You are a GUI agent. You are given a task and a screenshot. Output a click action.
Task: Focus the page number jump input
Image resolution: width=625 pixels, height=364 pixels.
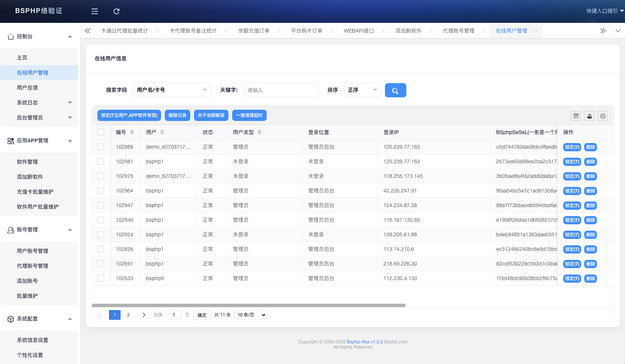(174, 315)
